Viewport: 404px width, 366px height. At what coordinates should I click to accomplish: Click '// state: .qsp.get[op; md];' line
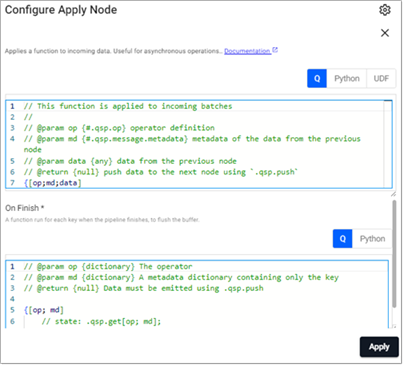click(101, 321)
